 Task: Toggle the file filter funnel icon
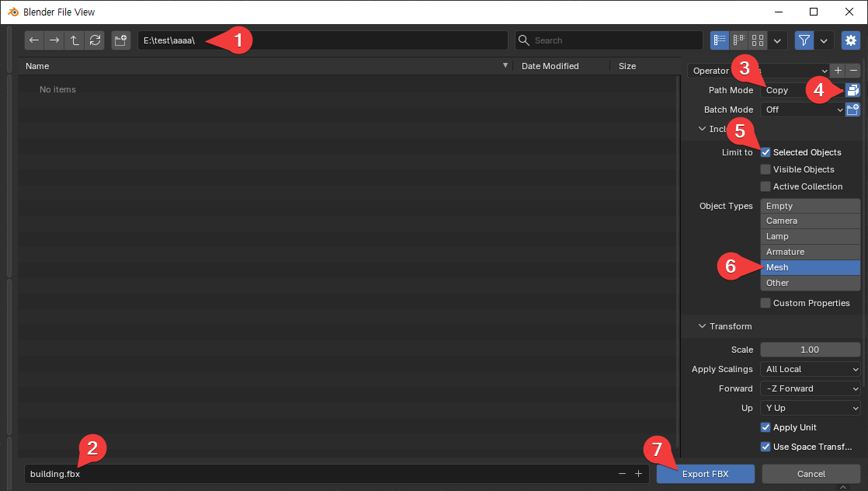point(804,40)
